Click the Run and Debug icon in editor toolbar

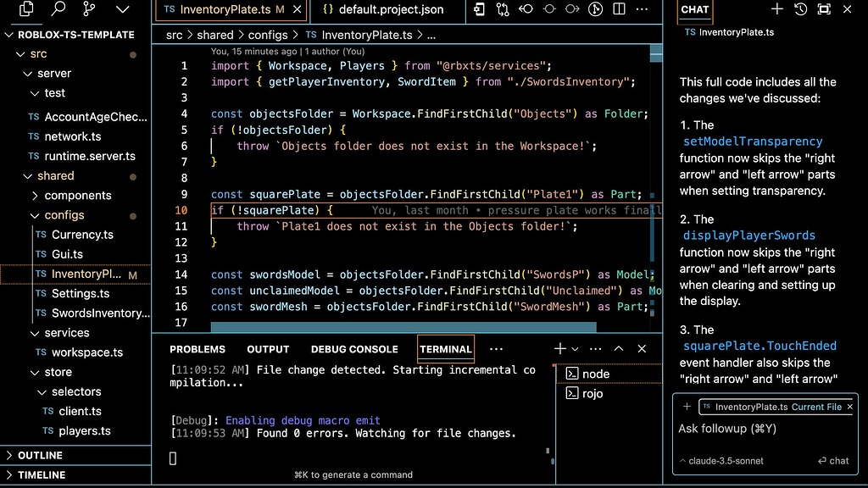pos(596,8)
